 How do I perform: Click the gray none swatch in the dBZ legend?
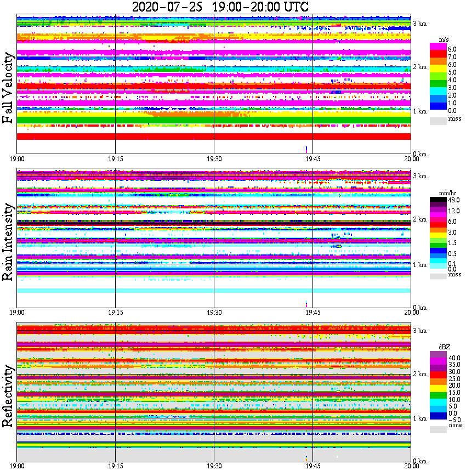point(438,429)
